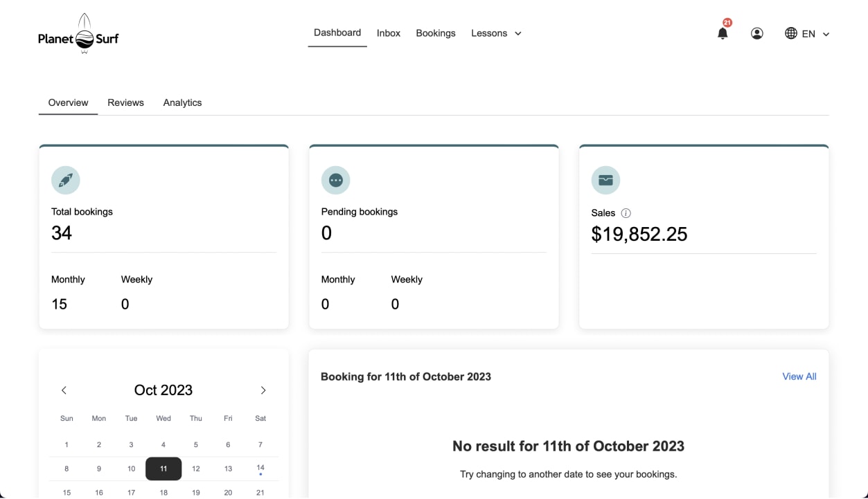The image size is (868, 499).
Task: Navigate to Bookings in top menu
Action: click(x=436, y=33)
